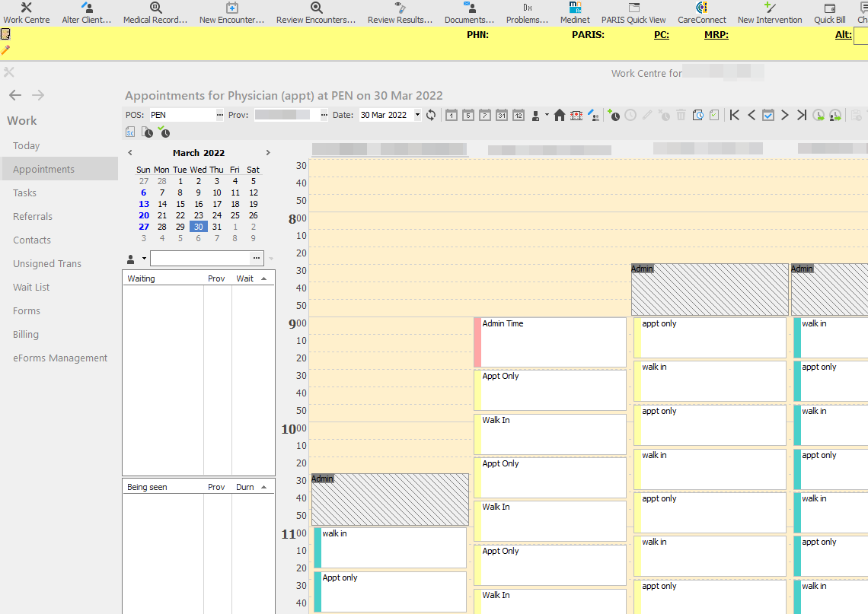Jump to today using the checked-calendar icon
Screen dimensions: 868x614
767,115
